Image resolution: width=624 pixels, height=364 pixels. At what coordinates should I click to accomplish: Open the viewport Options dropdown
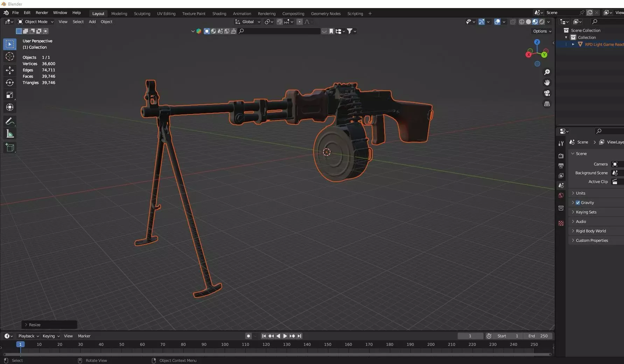(x=542, y=31)
